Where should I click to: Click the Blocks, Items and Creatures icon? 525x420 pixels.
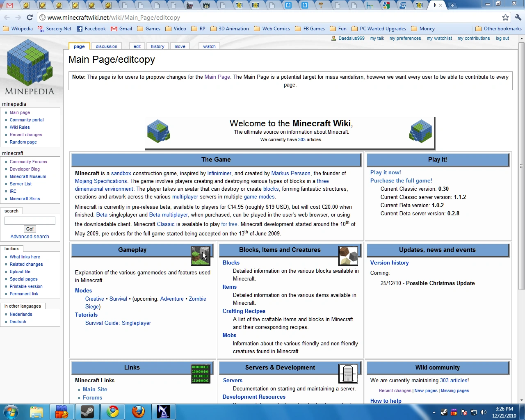point(348,256)
